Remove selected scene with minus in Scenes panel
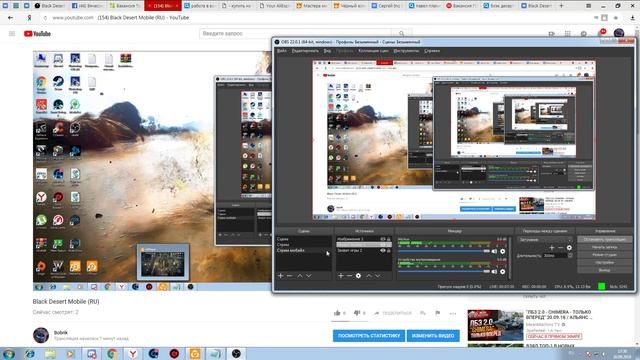Screen dimensions: 640x360 pyautogui.click(x=289, y=276)
